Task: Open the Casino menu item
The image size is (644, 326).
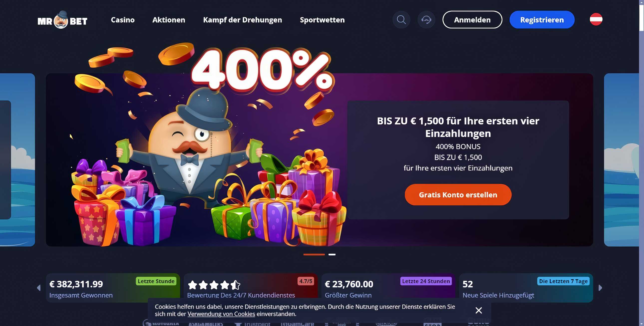Action: coord(123,20)
